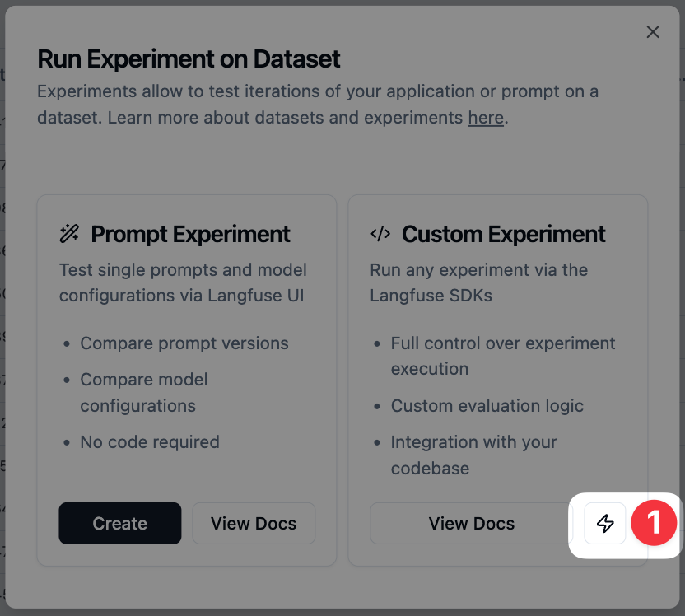This screenshot has height=616, width=685.
Task: Click Create to start a Prompt Experiment
Action: click(x=119, y=523)
